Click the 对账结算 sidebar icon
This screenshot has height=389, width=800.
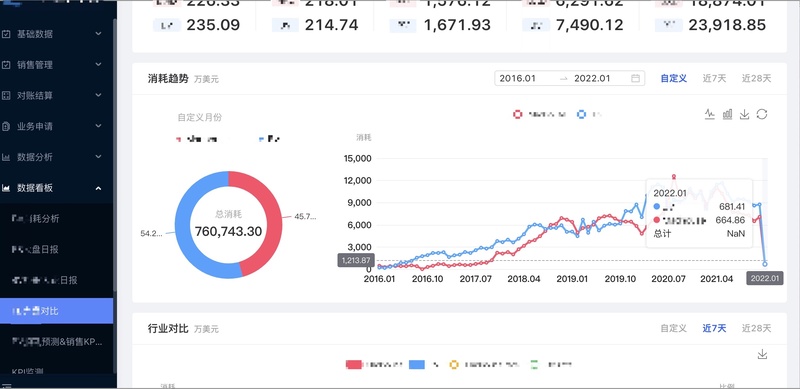pos(6,95)
